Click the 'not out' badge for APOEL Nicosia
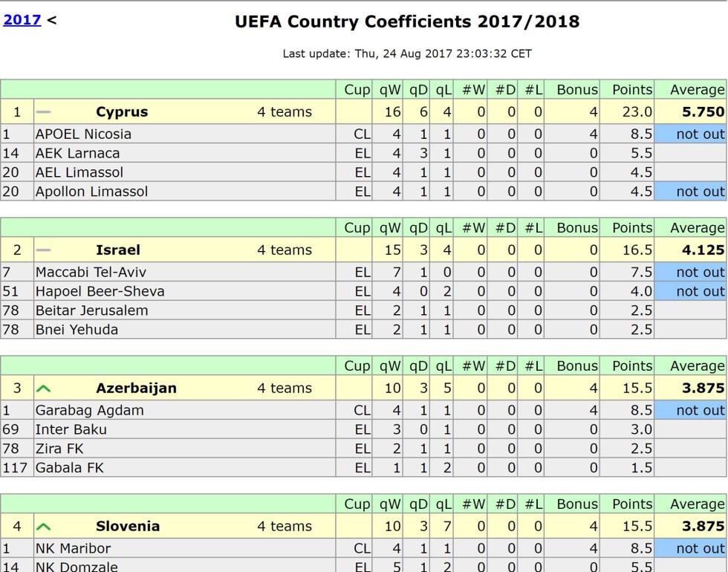 click(x=690, y=134)
